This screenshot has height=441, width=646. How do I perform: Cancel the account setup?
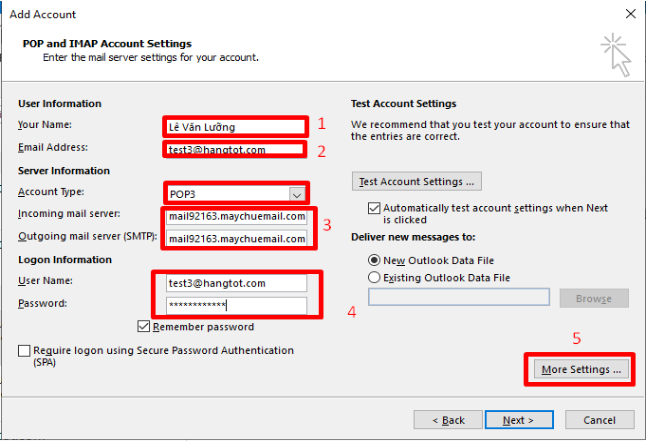click(599, 420)
